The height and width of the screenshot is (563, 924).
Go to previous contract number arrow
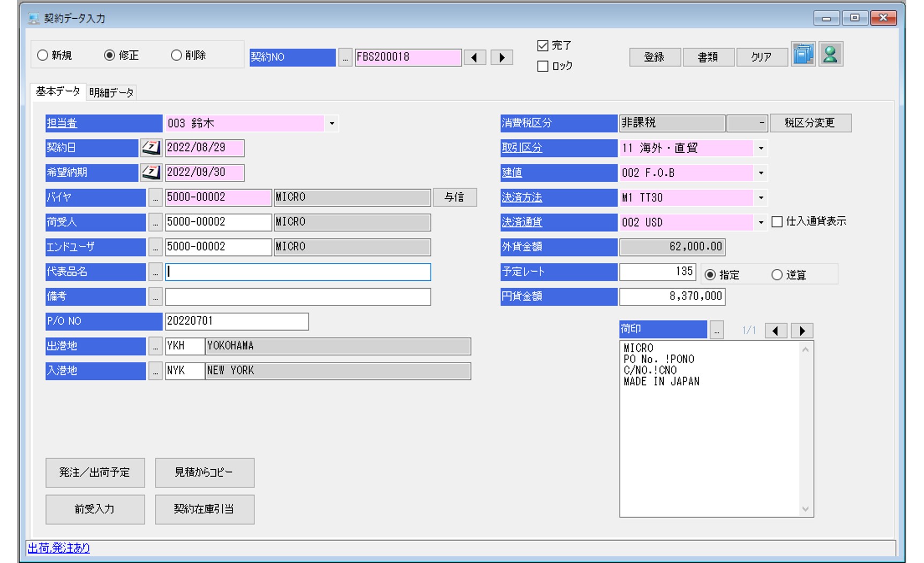[475, 57]
